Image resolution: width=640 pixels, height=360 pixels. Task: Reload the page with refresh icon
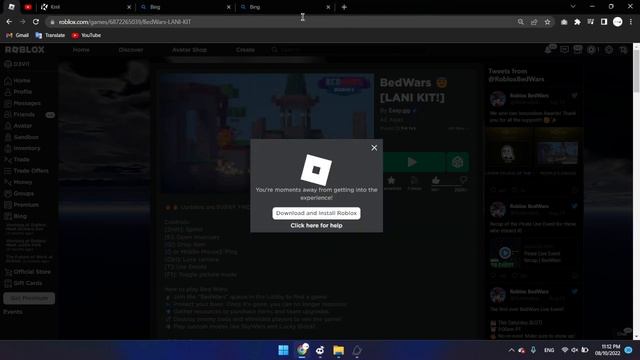tap(36, 22)
